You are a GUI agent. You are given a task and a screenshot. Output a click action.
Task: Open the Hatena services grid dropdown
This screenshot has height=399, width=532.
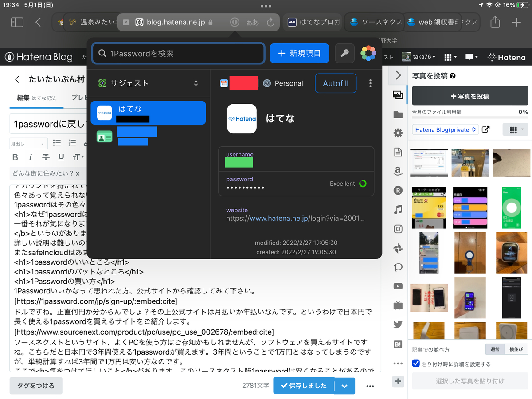[450, 57]
